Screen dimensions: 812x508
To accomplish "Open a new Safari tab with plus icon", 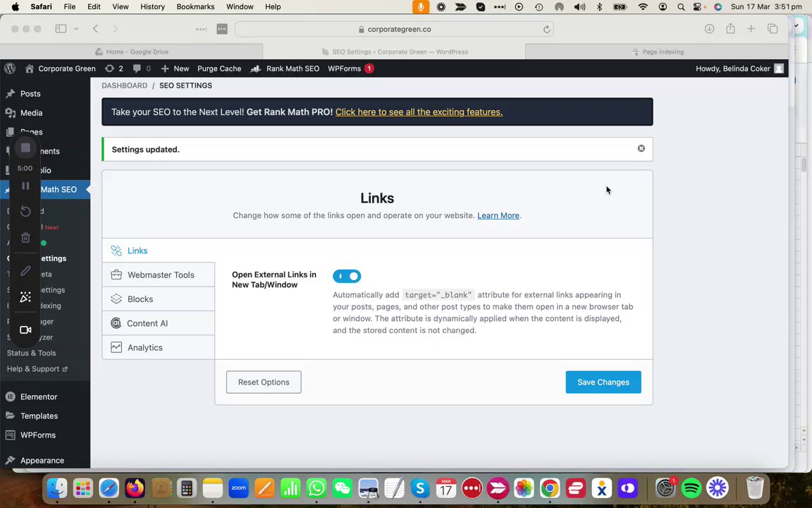I will tap(751, 29).
